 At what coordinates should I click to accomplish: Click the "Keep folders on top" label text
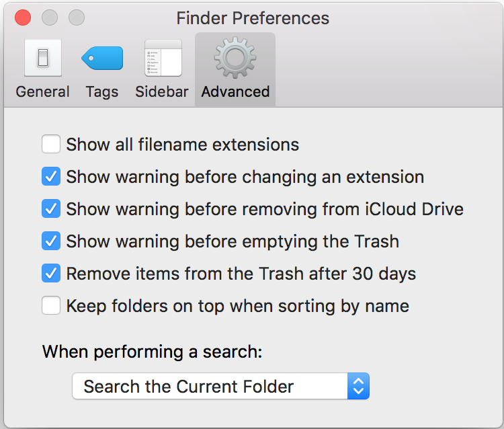(x=237, y=306)
